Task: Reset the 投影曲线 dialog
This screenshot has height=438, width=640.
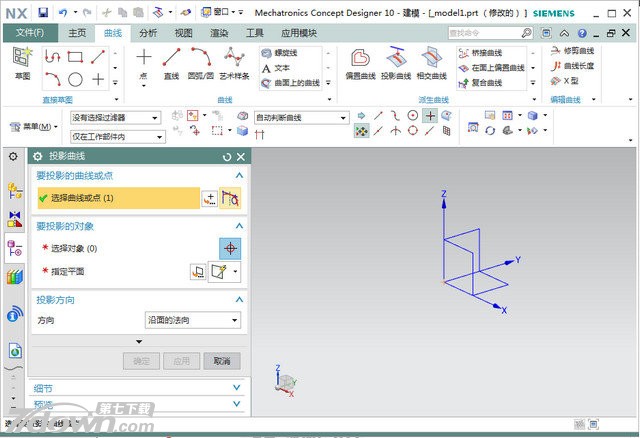Action: (227, 157)
